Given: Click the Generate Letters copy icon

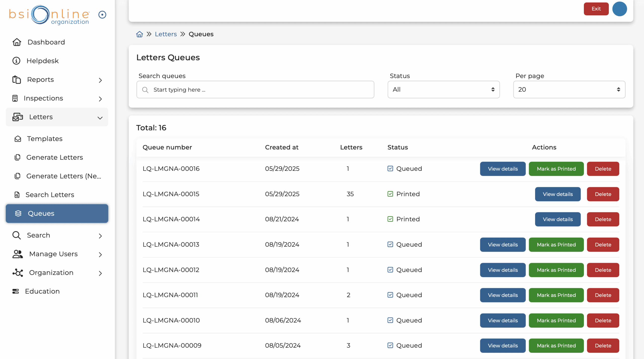Looking at the screenshot, I should coord(17,157).
